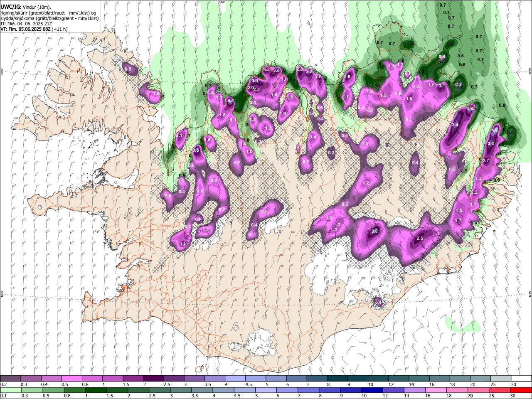Viewport: 532px width, 399px height.
Task: Click the "0.2" label in the upper legend row
Action: (x=3, y=384)
